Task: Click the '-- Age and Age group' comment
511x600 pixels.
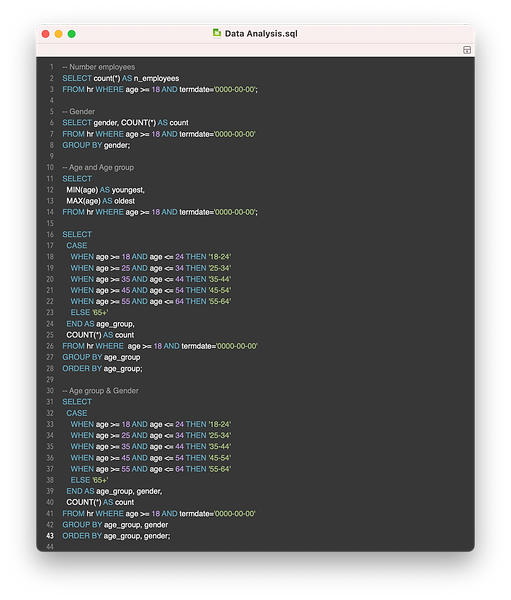Action: (x=98, y=168)
